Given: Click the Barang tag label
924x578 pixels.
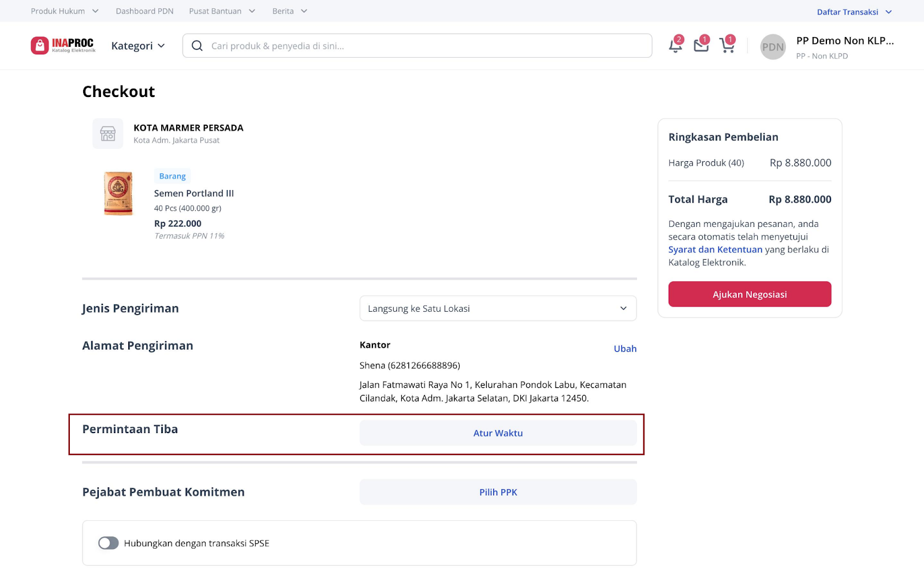Looking at the screenshot, I should [172, 176].
